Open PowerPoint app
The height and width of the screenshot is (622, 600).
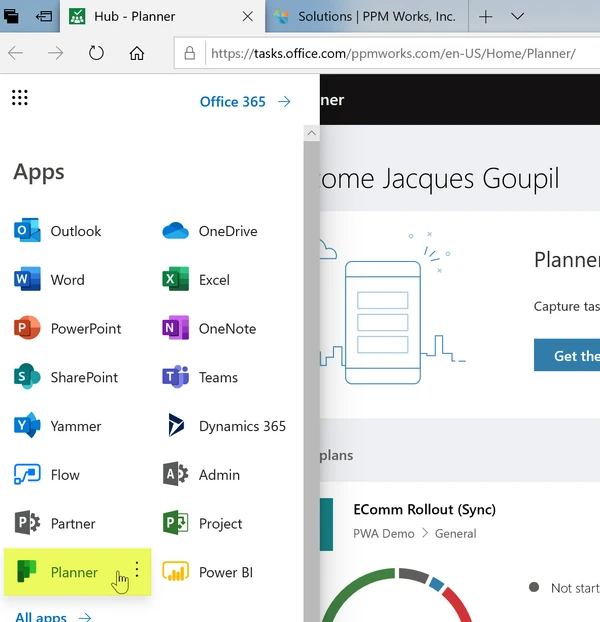click(67, 328)
